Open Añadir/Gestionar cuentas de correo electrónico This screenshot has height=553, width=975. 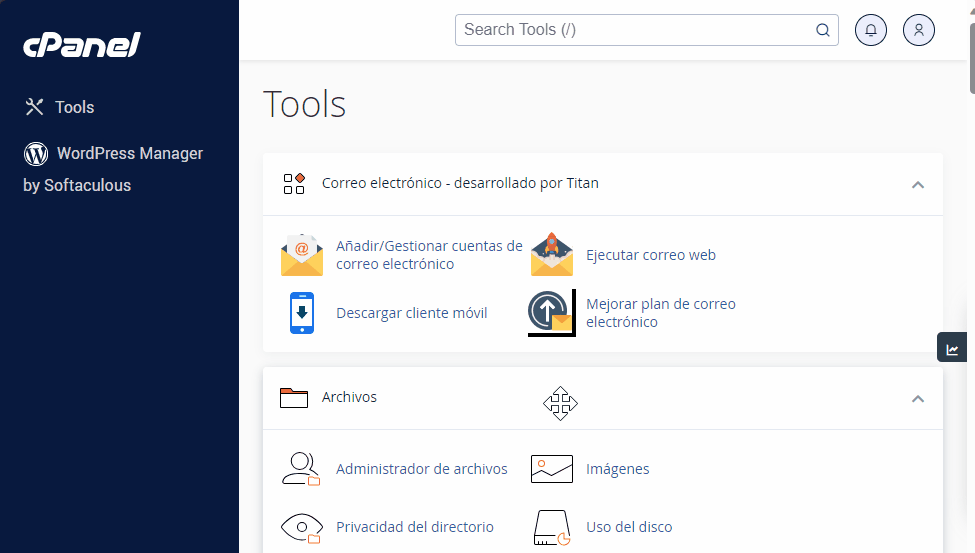tap(429, 255)
